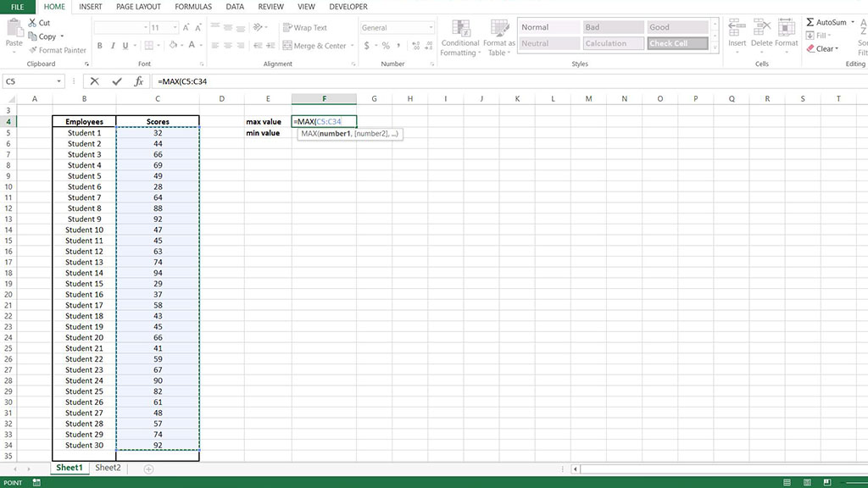The height and width of the screenshot is (488, 868).
Task: Apply the Percent Style icon
Action: [x=387, y=46]
